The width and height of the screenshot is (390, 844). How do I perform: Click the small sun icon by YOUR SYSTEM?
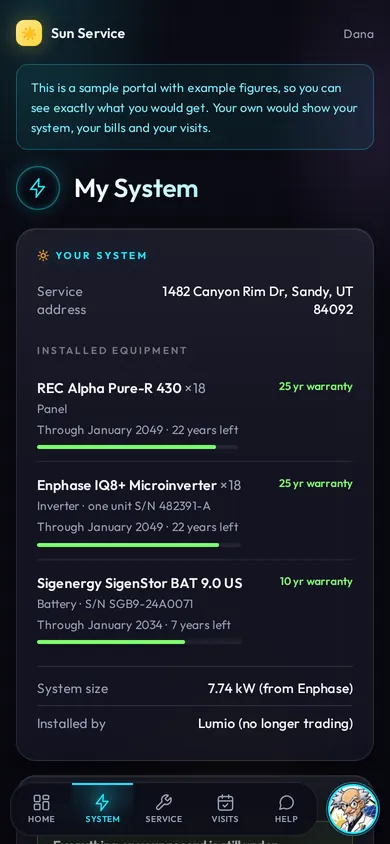click(x=43, y=256)
